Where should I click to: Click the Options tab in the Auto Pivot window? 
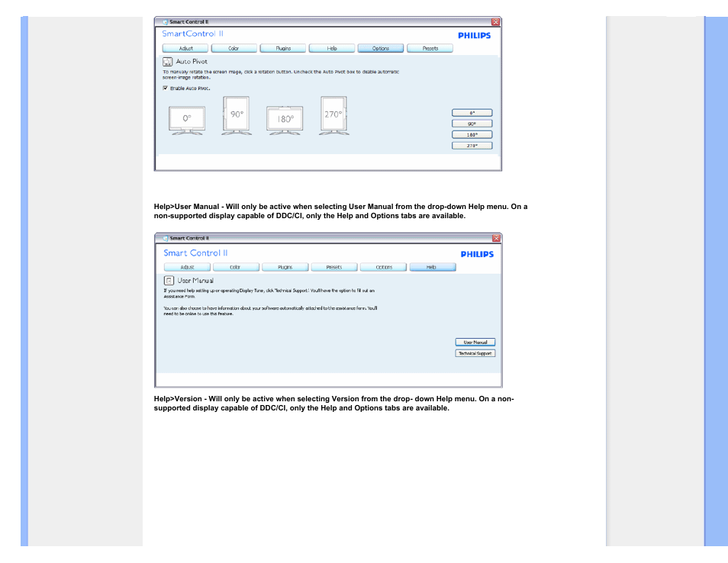coord(380,48)
